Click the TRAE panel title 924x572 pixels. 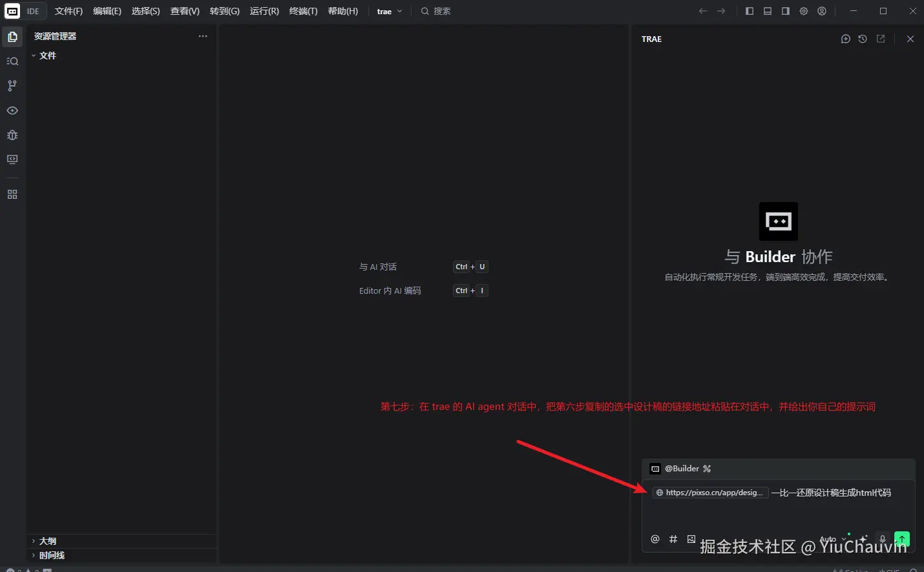pos(651,39)
